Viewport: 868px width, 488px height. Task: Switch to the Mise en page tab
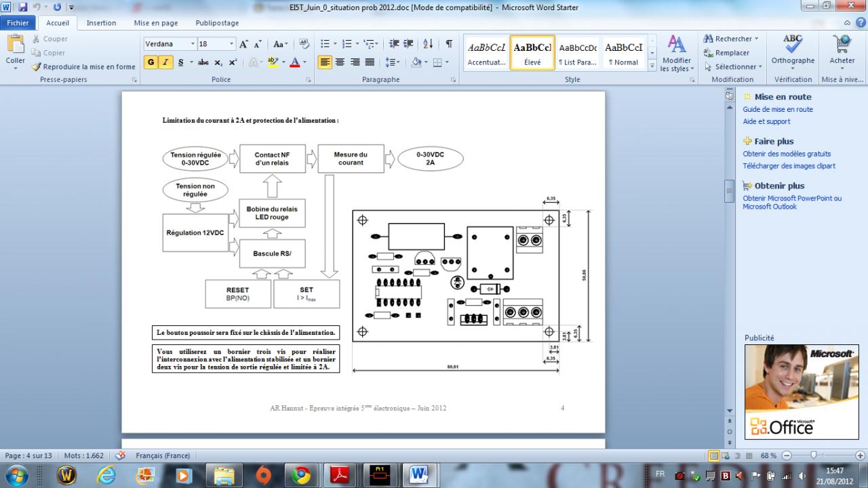point(156,22)
